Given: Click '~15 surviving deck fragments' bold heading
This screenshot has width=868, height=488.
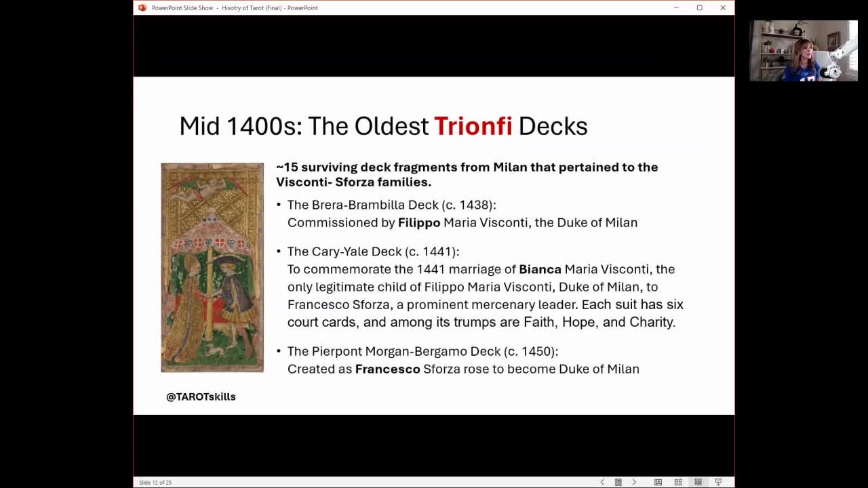Looking at the screenshot, I should pyautogui.click(x=467, y=174).
